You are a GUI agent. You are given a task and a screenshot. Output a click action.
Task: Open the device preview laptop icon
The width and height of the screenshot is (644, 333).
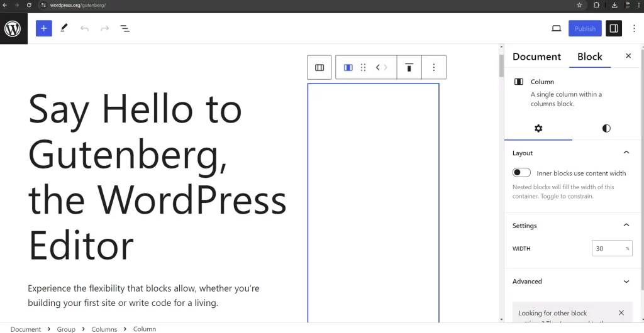point(556,28)
